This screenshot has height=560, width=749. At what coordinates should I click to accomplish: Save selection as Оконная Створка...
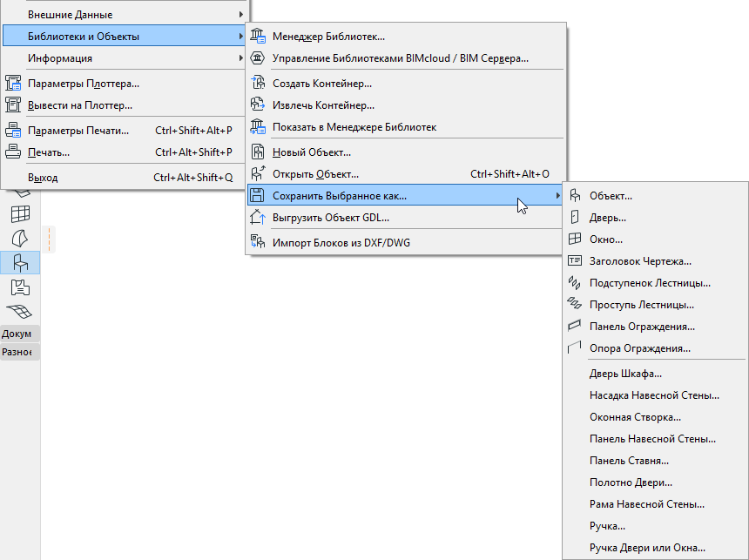point(655,417)
